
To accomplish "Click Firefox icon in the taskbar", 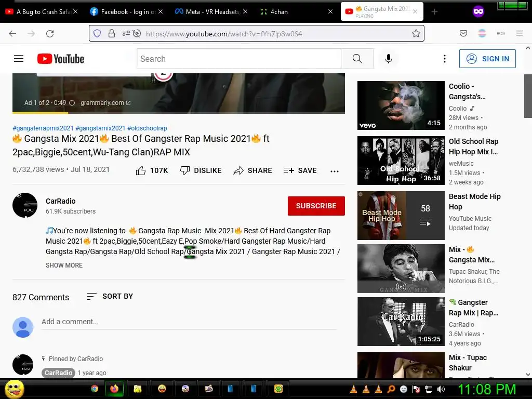I will coord(114,389).
